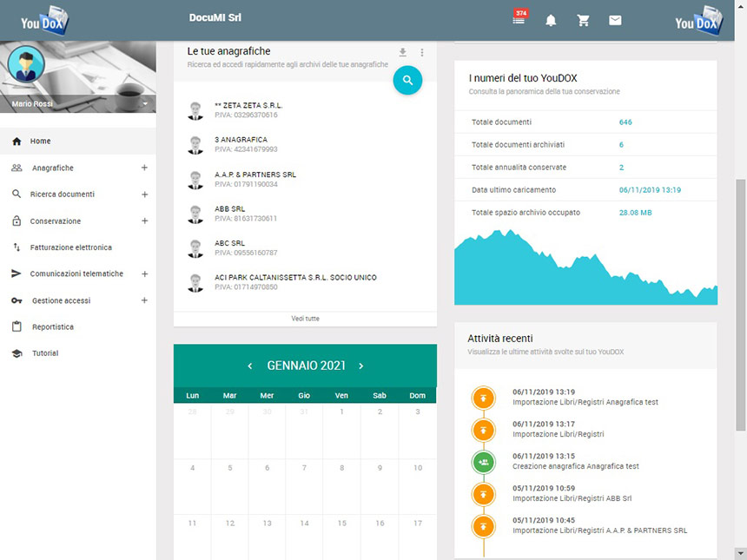Open the anagrafiche three-dot options menu
The image size is (747, 560).
click(421, 52)
